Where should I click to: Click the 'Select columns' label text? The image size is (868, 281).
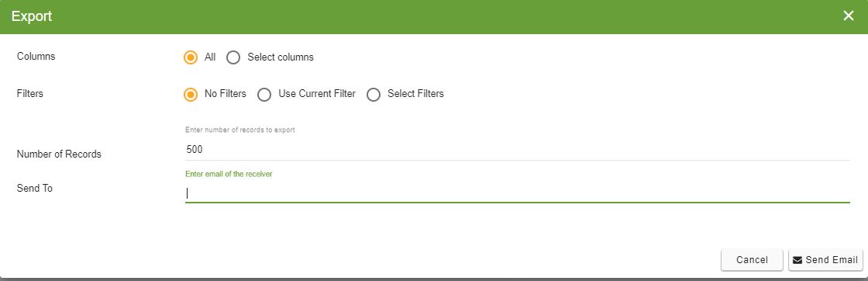[x=281, y=57]
